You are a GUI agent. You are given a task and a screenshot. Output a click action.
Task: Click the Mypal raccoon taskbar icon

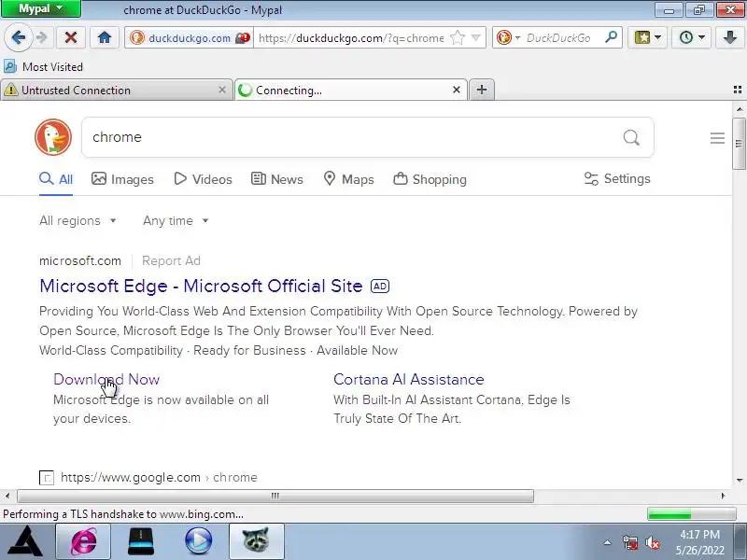256,541
